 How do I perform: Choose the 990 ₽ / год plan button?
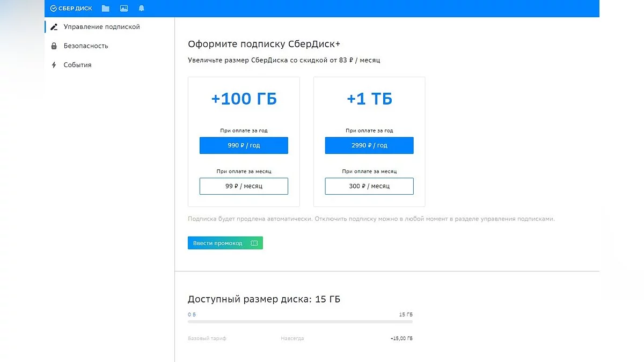(x=244, y=145)
